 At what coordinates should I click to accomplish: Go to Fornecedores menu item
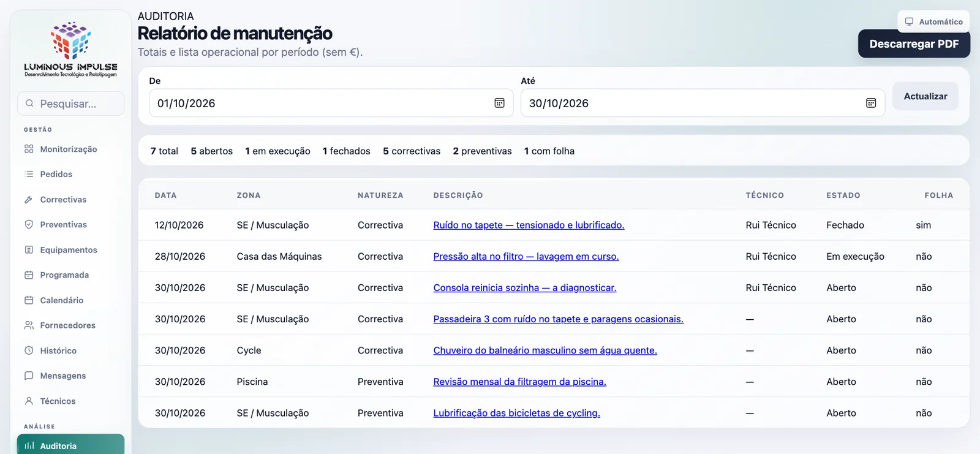pos(70,325)
